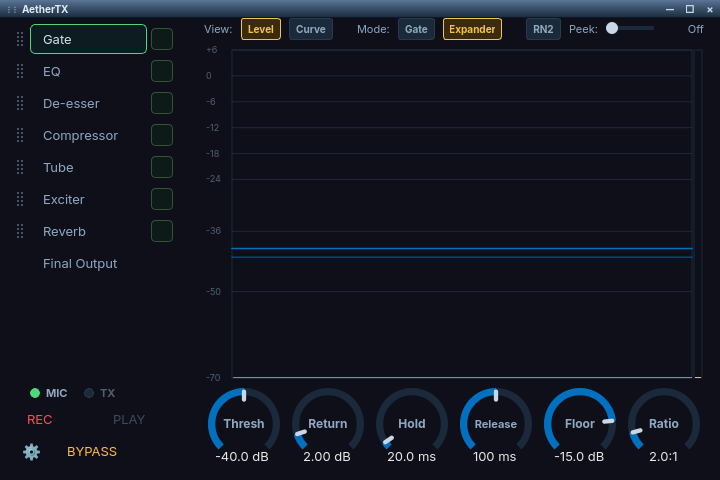Switch view to Level

click(x=261, y=29)
